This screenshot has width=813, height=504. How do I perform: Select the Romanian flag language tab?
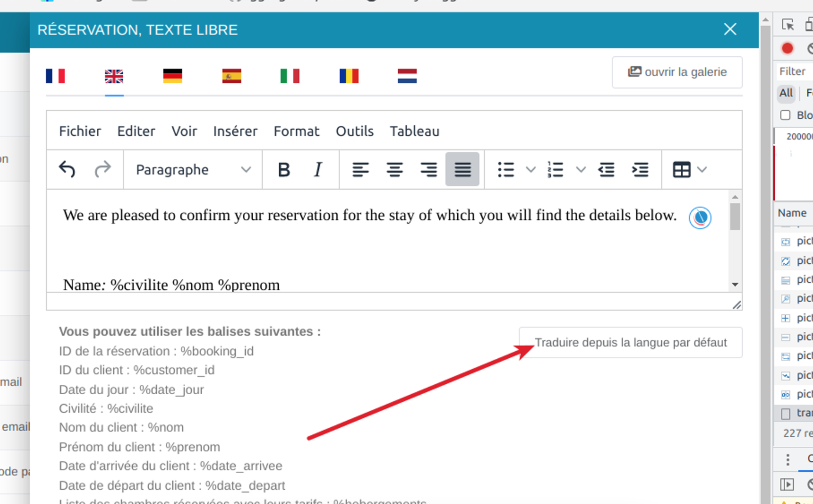pos(349,76)
